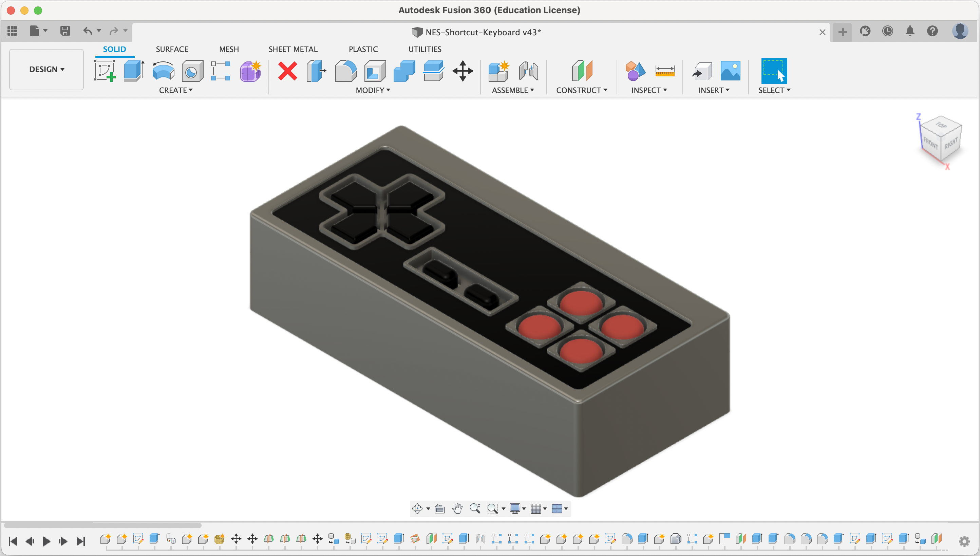Switch to the SOLID tab

[x=115, y=49]
